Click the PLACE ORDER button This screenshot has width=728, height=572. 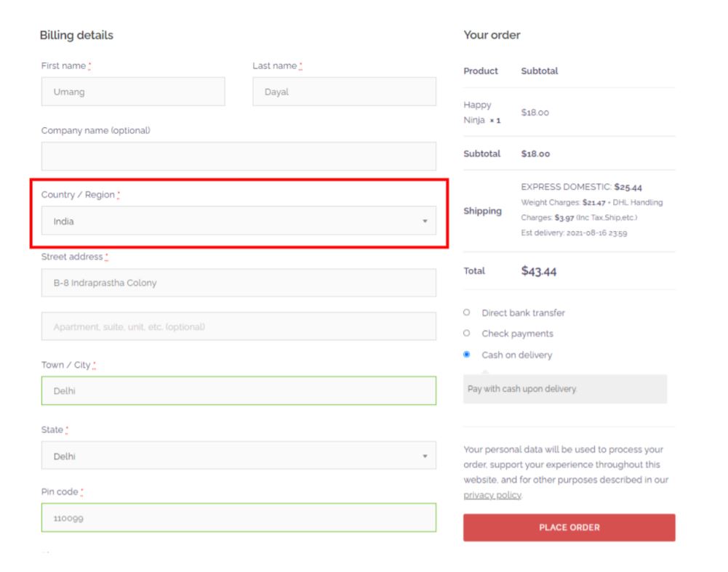tap(569, 528)
